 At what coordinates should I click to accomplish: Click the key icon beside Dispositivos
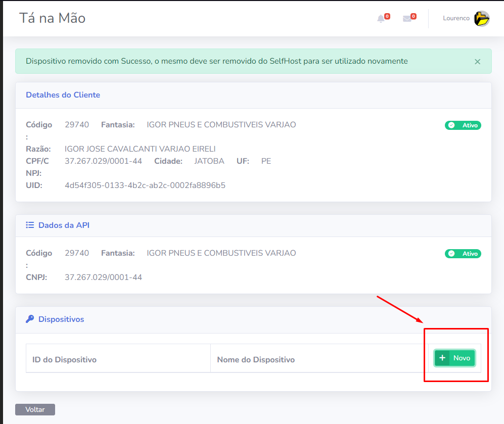pyautogui.click(x=30, y=319)
